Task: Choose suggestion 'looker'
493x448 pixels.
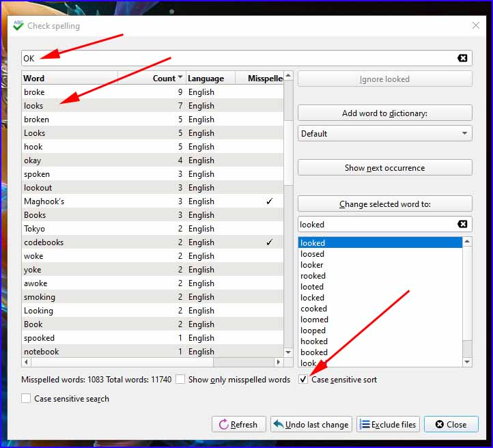Action: 380,265
